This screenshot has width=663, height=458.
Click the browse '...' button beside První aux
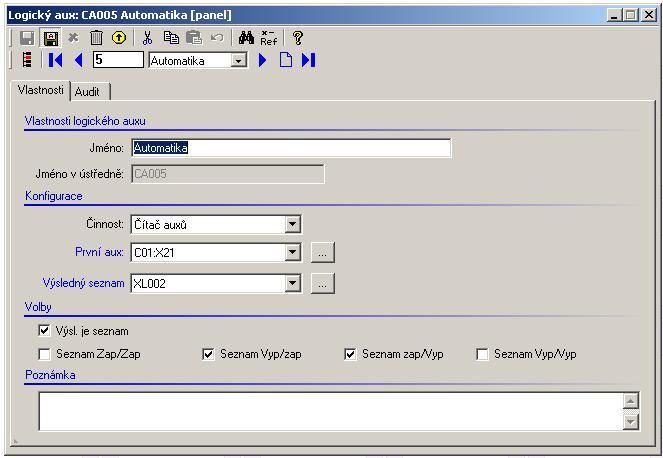point(321,253)
